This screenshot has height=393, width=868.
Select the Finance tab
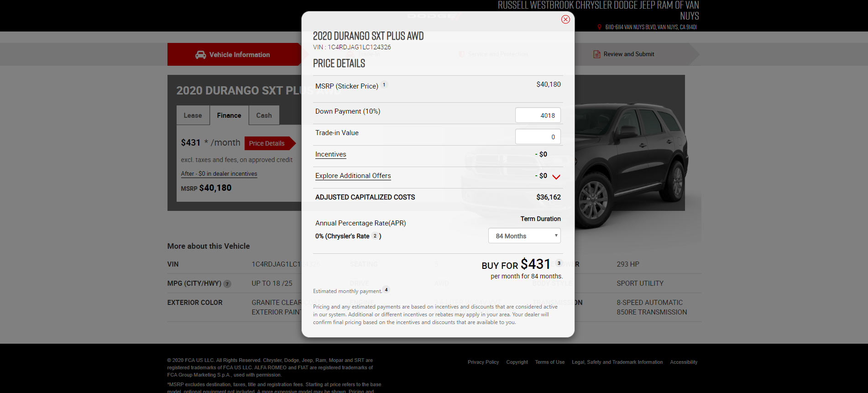point(229,115)
